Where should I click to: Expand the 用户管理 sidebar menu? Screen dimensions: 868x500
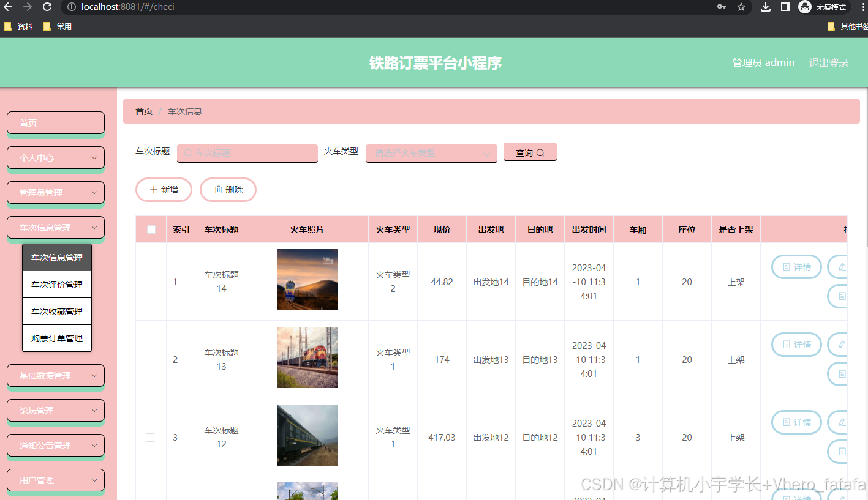56,480
